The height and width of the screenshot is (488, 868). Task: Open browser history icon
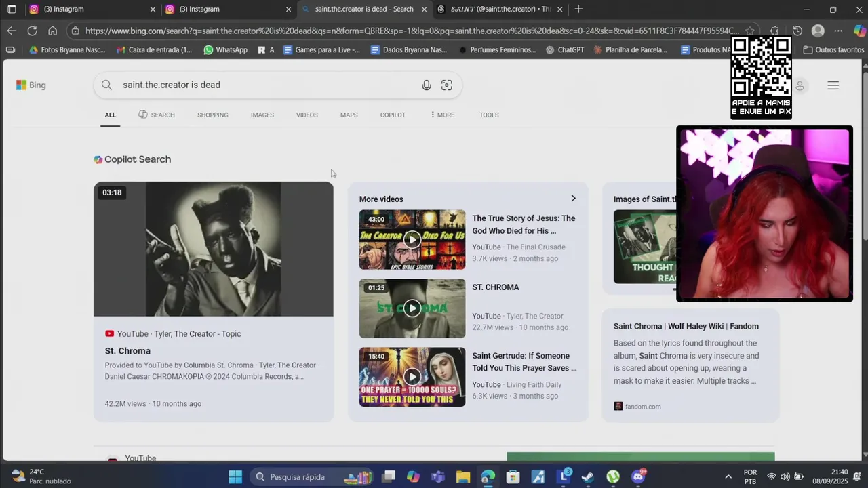[x=797, y=30]
